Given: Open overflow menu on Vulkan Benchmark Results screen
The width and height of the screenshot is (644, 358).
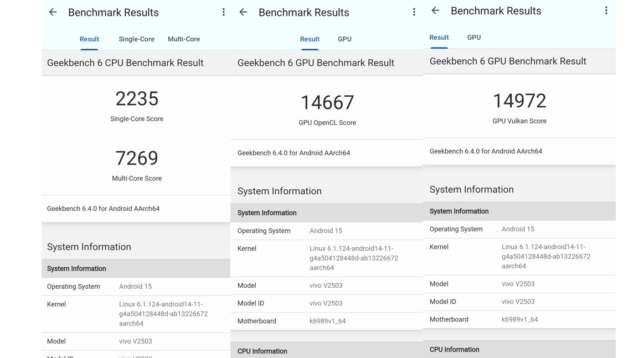Looking at the screenshot, I should pos(606,11).
